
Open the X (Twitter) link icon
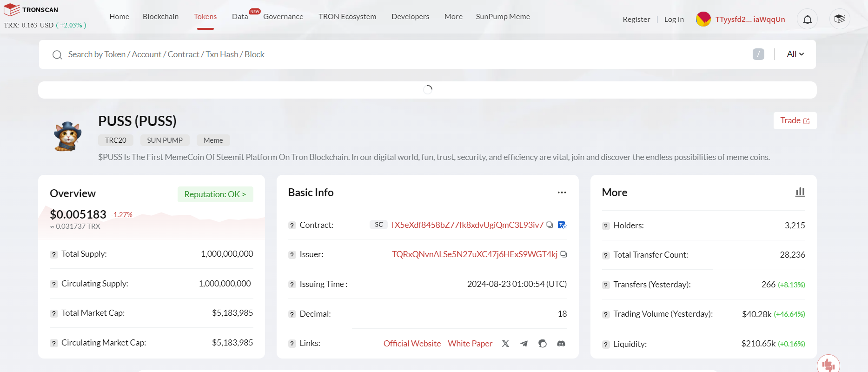coord(505,344)
